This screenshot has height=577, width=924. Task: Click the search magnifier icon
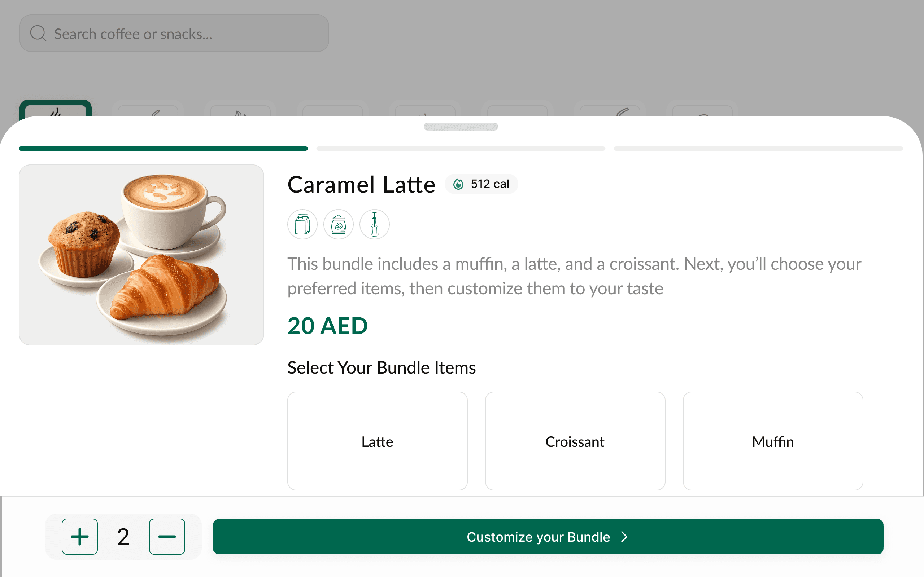(38, 34)
